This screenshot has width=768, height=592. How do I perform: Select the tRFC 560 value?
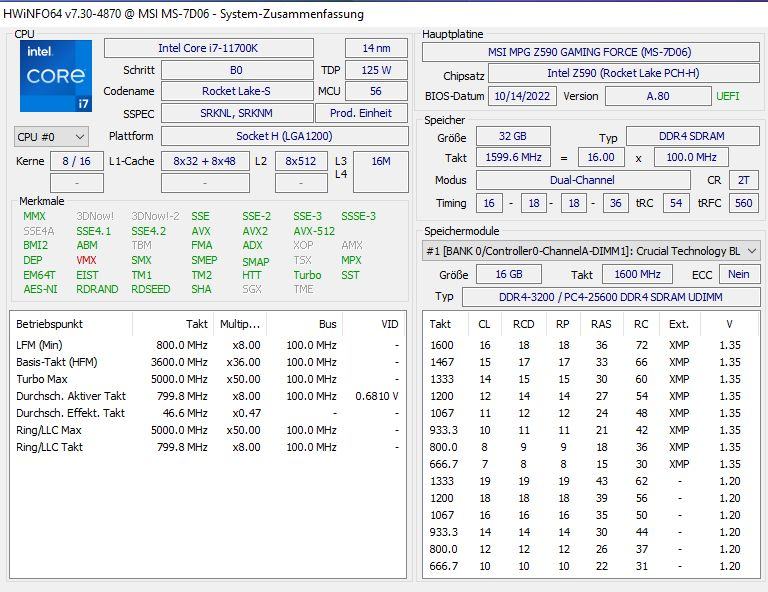tap(744, 203)
